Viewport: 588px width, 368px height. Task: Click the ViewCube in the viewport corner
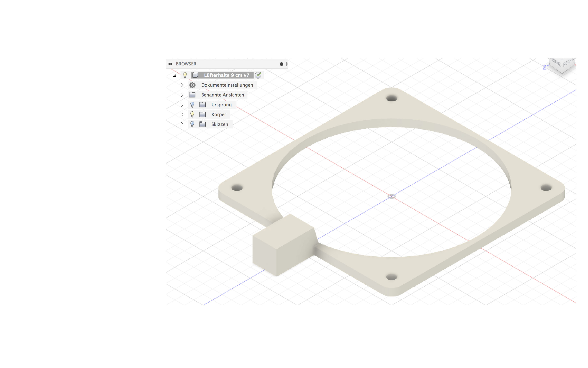point(562,66)
